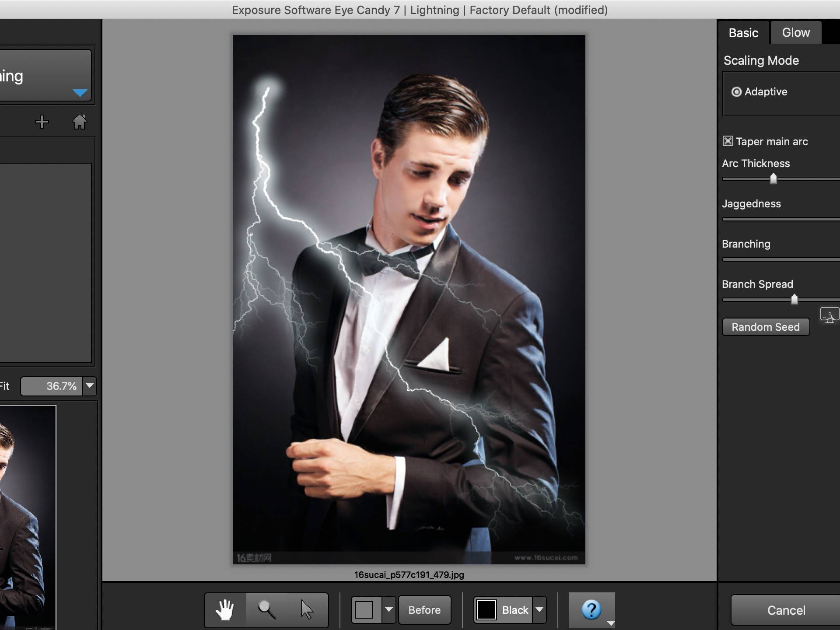Toggle Taper main arc checkbox
Viewport: 840px width, 630px height.
pyautogui.click(x=728, y=141)
